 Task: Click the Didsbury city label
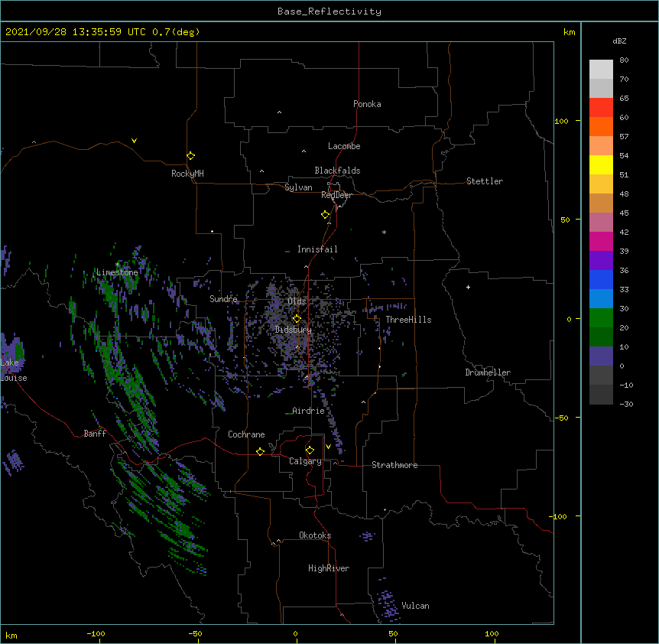[294, 330]
